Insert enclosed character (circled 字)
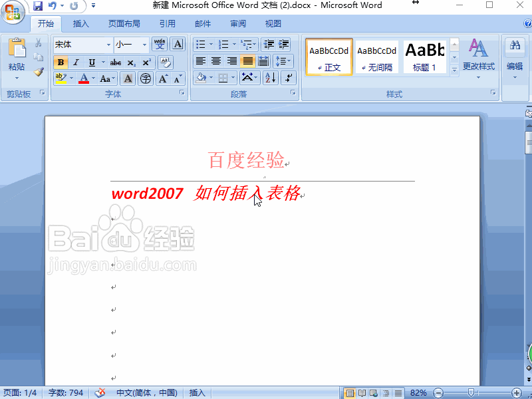The image size is (532, 399). point(146,78)
